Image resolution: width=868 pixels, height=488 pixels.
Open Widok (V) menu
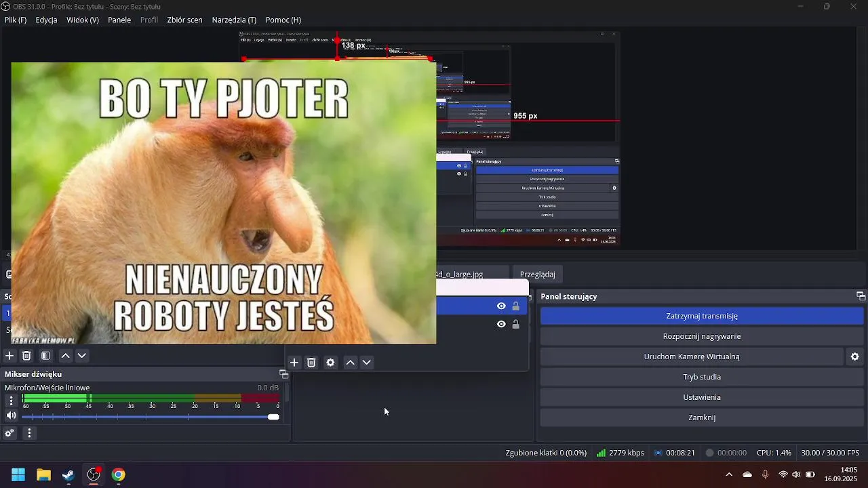(x=83, y=20)
